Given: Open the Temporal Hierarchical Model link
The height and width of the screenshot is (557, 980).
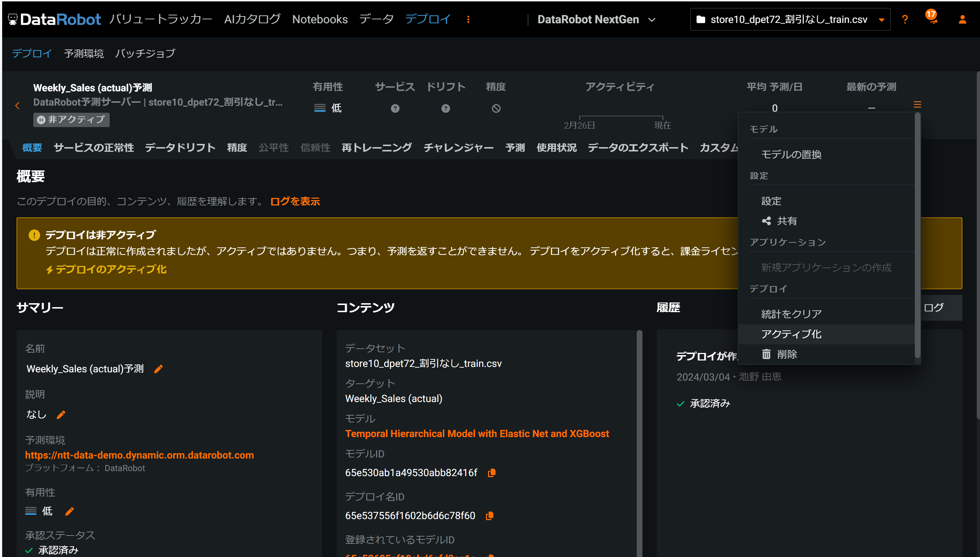Looking at the screenshot, I should click(x=477, y=434).
